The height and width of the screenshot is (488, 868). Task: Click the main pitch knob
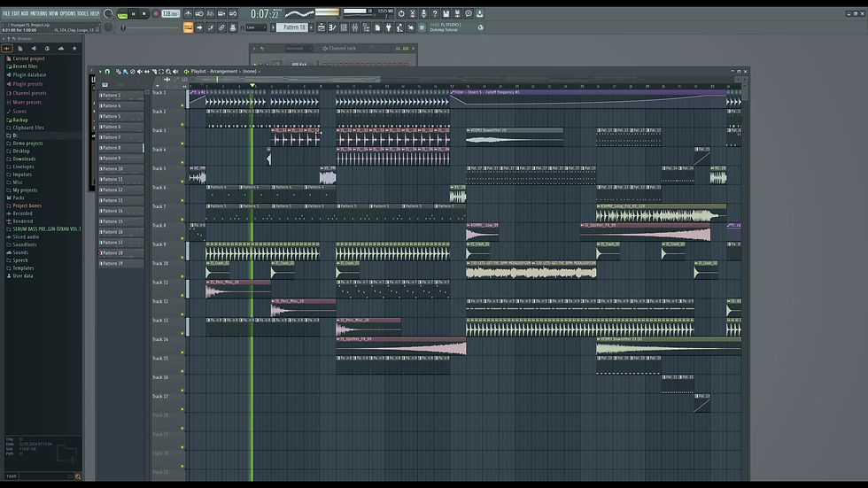click(x=108, y=27)
